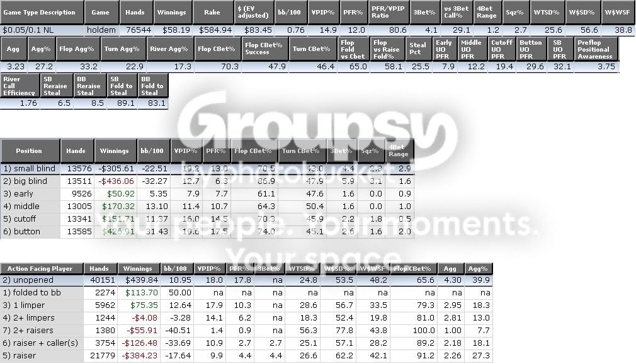Sort top table by Rake column
This screenshot has height=364, width=636.
click(212, 12)
